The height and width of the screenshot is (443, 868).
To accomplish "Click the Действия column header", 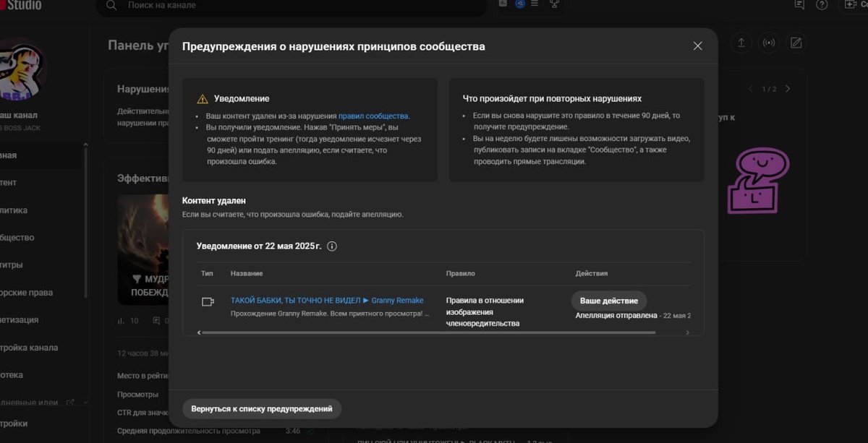I will (592, 274).
